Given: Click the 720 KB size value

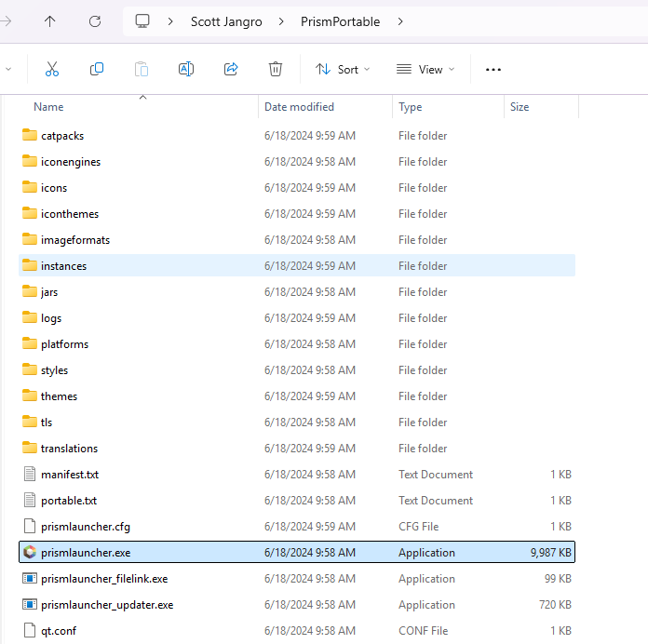Looking at the screenshot, I should (x=555, y=604).
